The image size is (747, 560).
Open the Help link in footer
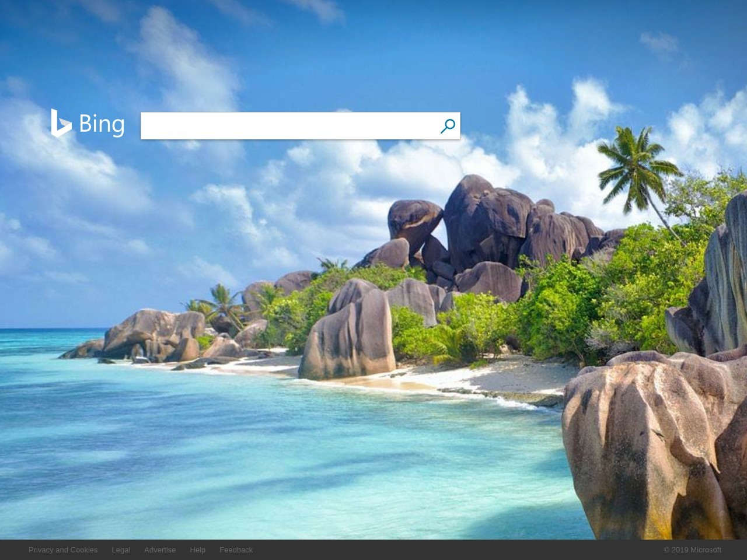click(197, 549)
